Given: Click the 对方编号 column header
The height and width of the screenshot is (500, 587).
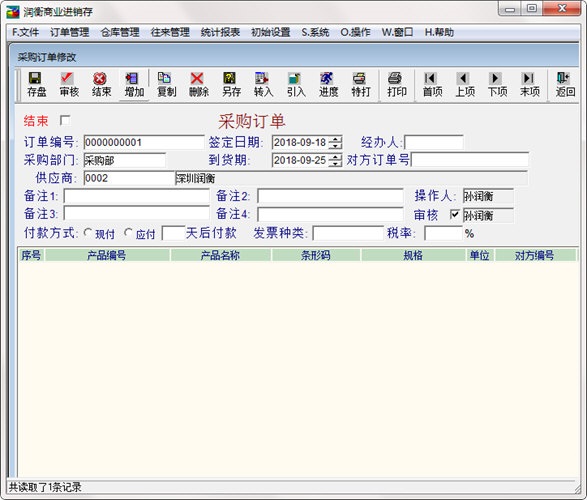Looking at the screenshot, I should point(535,255).
